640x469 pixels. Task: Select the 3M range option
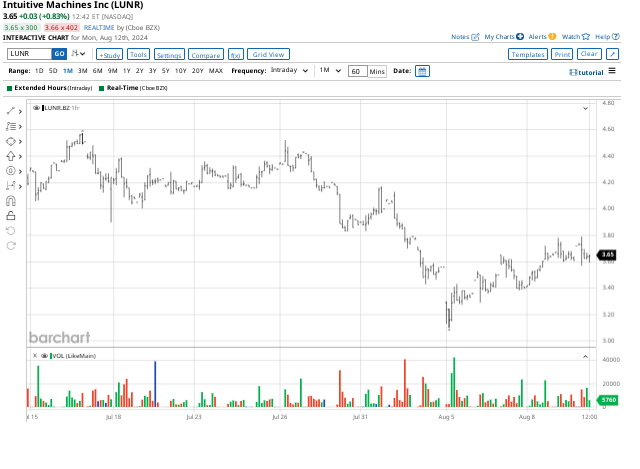[x=82, y=71]
